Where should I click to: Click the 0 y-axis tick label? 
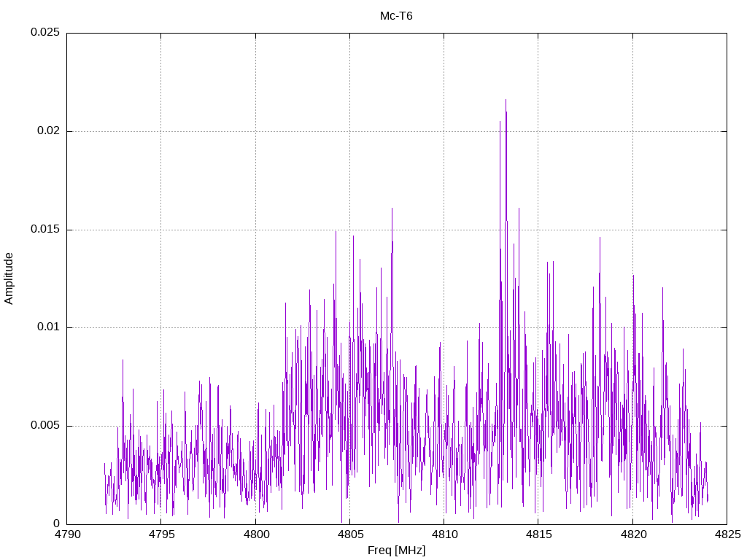coord(57,524)
